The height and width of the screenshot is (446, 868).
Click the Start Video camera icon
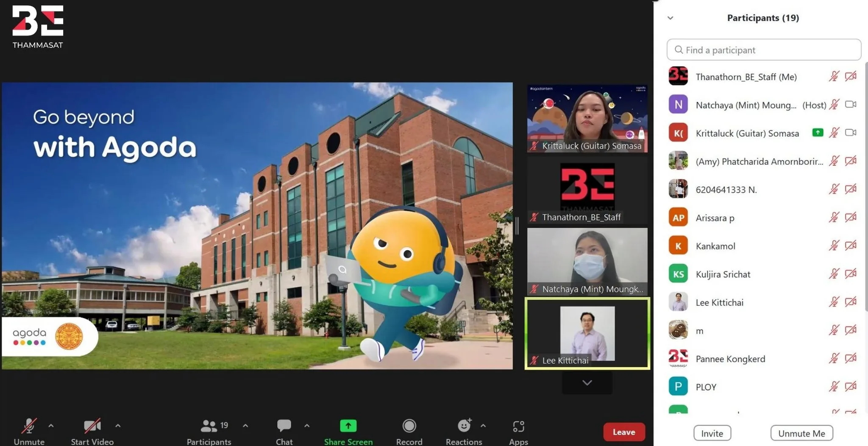[x=92, y=426]
